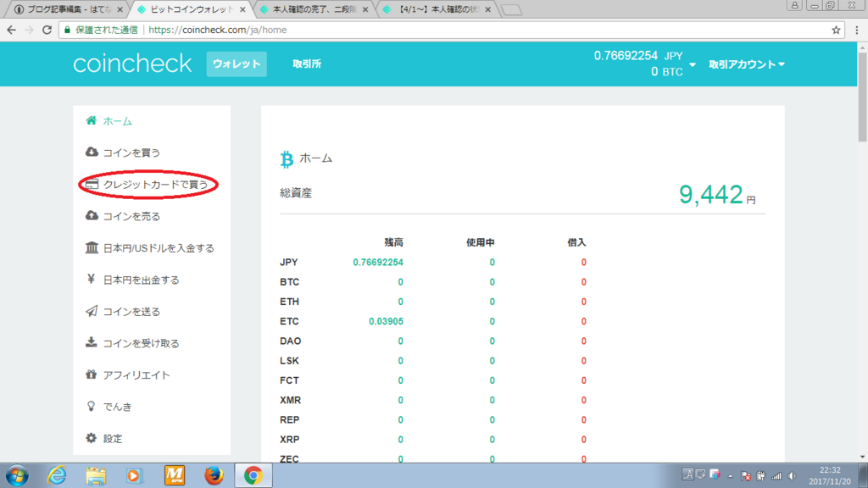This screenshot has height=488, width=868.
Task: Open 日本円/USドルを入金する link
Action: pos(159,248)
